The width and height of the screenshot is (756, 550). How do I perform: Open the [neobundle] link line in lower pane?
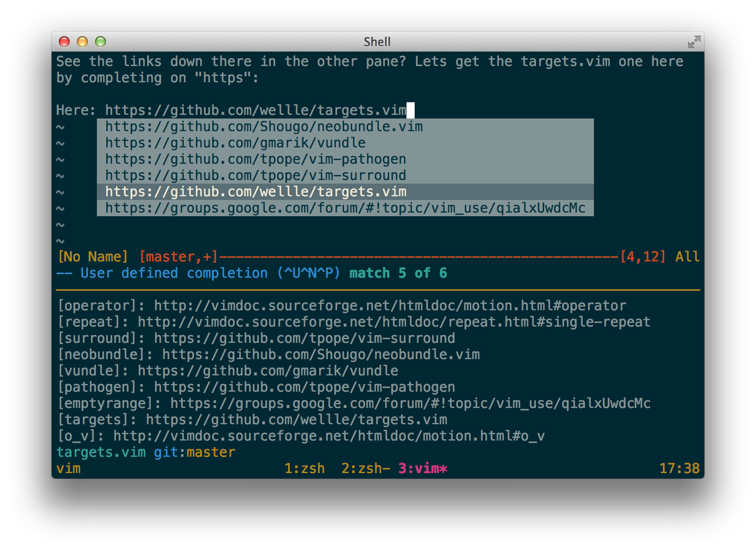(x=268, y=355)
